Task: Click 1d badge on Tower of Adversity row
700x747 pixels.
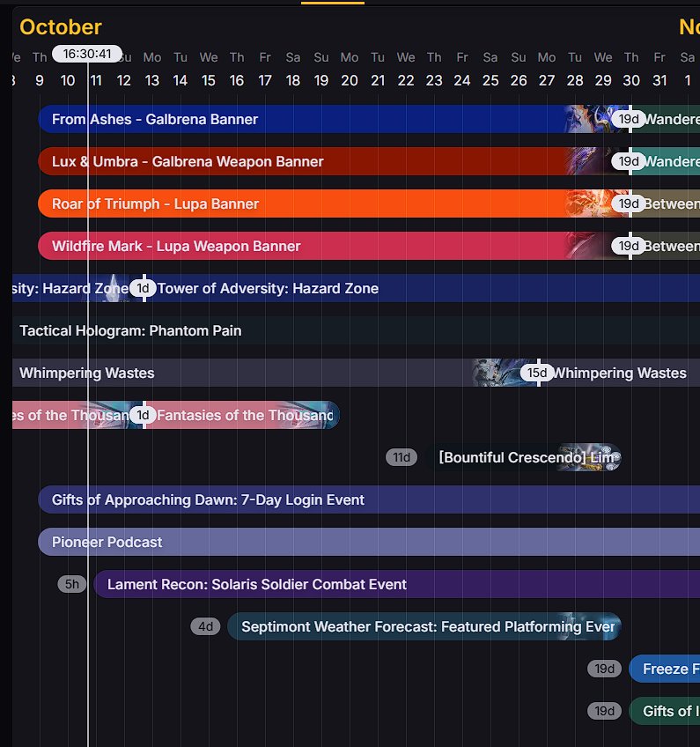Action: [x=143, y=288]
